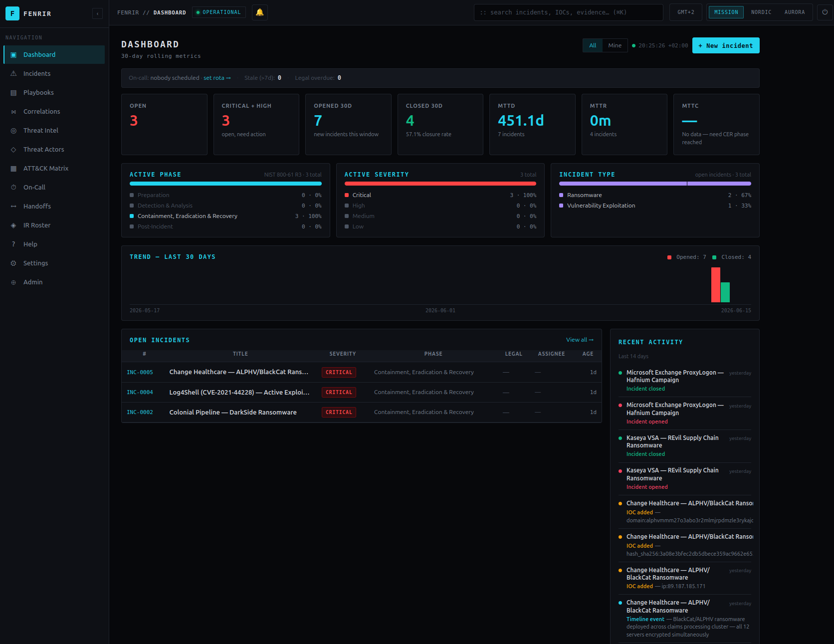Click the OPERATIONAL status badge
The height and width of the screenshot is (644, 834).
pos(219,12)
